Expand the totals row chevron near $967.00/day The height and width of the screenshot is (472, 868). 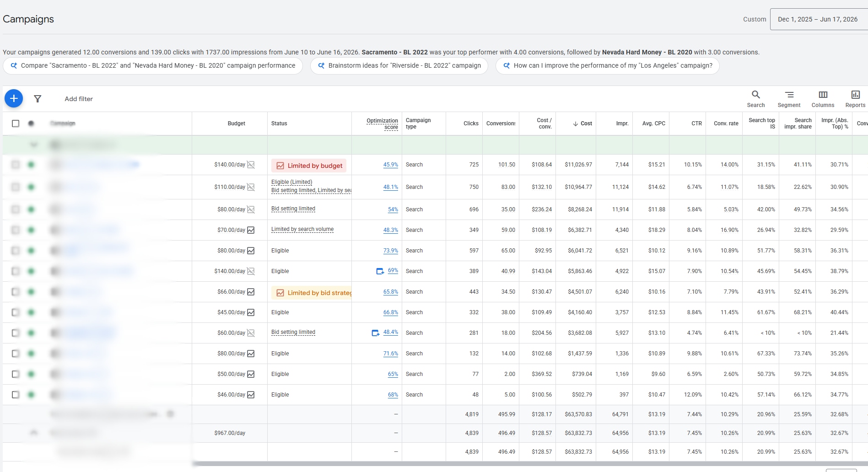click(x=33, y=433)
